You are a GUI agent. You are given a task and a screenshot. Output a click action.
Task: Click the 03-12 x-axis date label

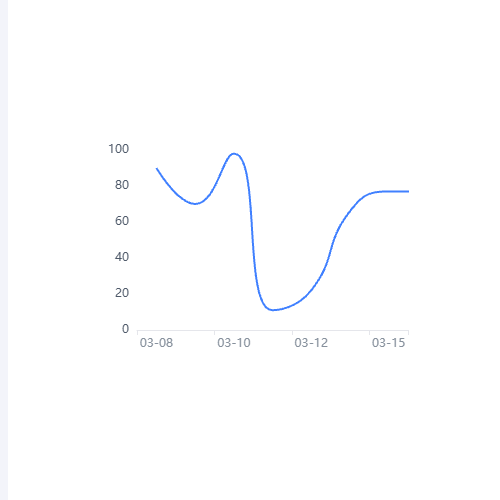[311, 343]
